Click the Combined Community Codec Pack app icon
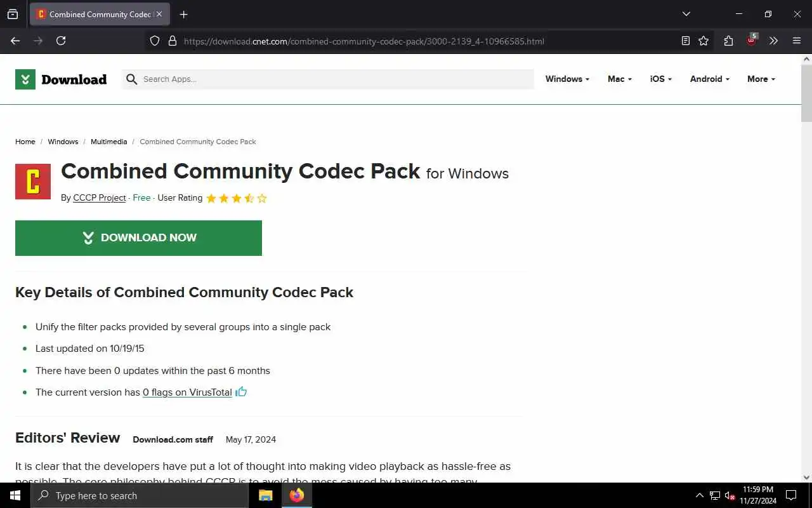The image size is (812, 508). coord(33,182)
